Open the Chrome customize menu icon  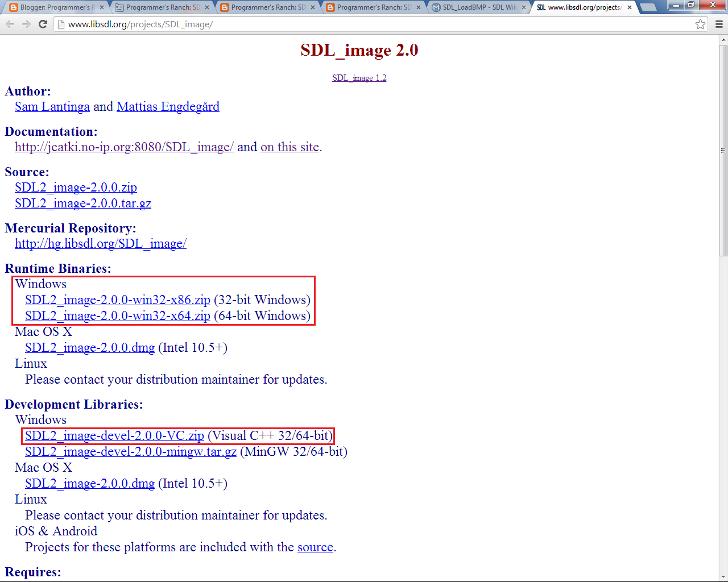(718, 24)
